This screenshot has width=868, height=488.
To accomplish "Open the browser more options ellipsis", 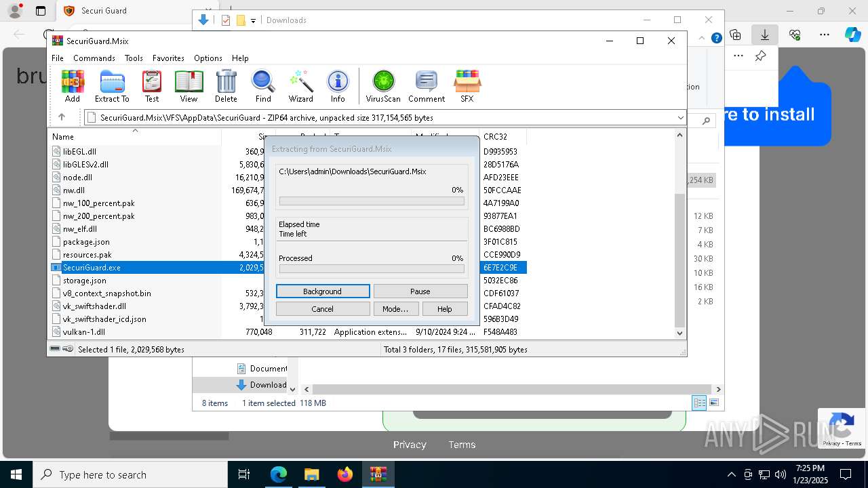I will tap(825, 34).
